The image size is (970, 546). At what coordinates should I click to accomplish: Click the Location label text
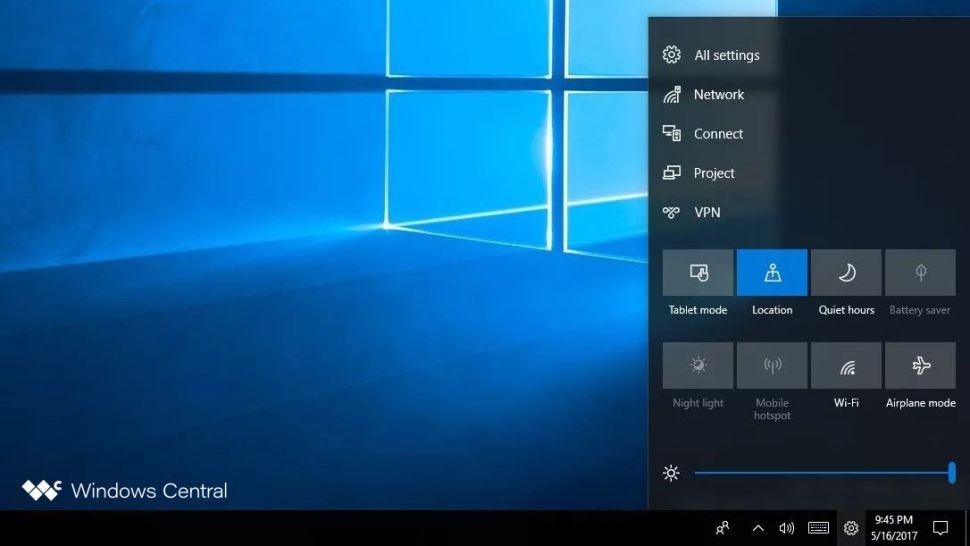point(772,310)
